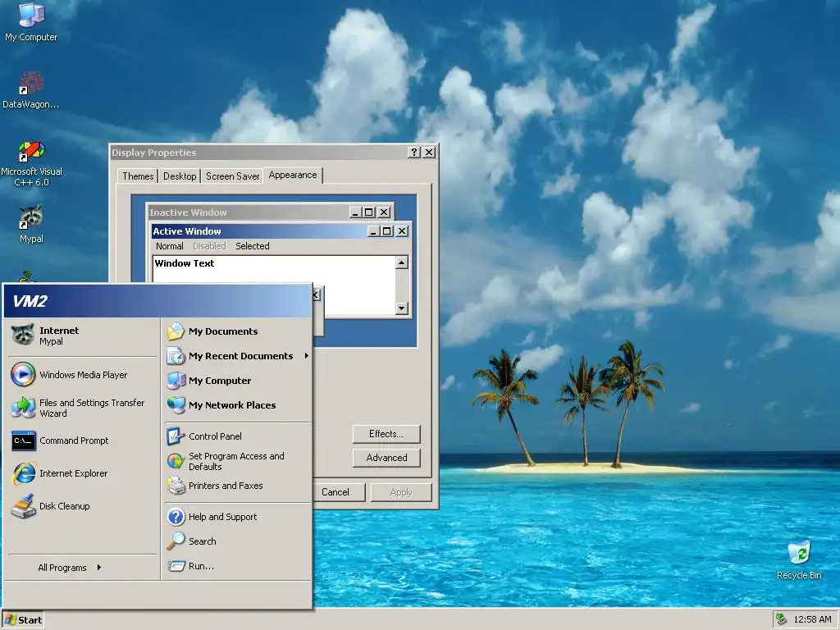
Task: Click the Start button
Action: (x=22, y=620)
